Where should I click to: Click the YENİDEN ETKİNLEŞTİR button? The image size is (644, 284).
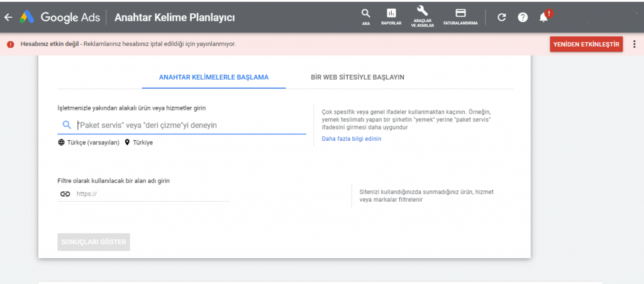(x=586, y=45)
